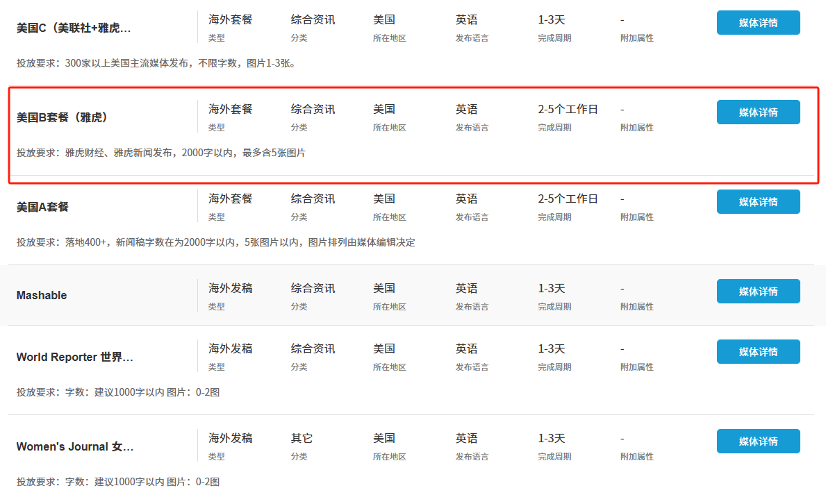Click 媒体详情 button for 美国C package

point(758,23)
